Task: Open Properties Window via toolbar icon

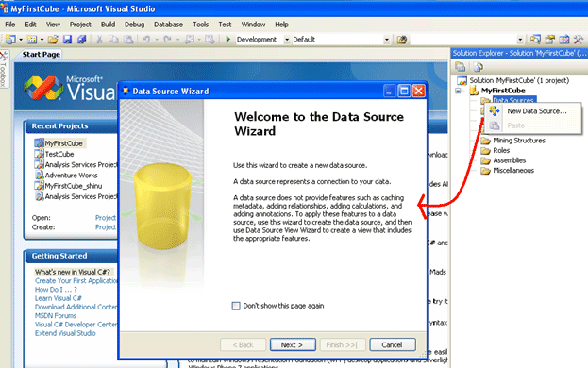Action: tap(549, 39)
